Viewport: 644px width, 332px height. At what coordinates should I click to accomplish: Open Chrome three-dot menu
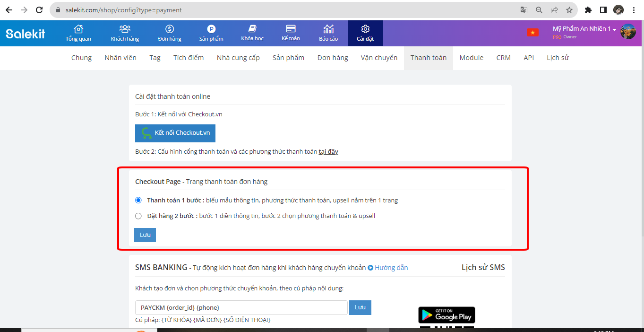(634, 10)
